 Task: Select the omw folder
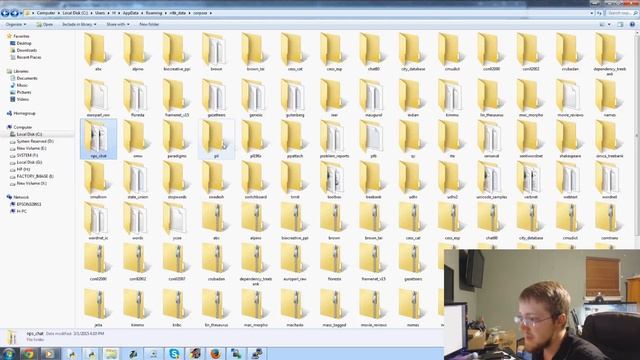coord(138,139)
